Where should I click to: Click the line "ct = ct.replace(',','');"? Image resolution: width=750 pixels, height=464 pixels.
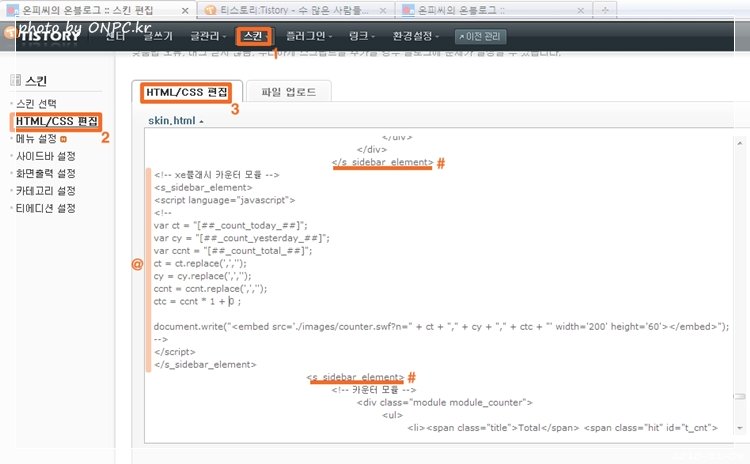200,264
